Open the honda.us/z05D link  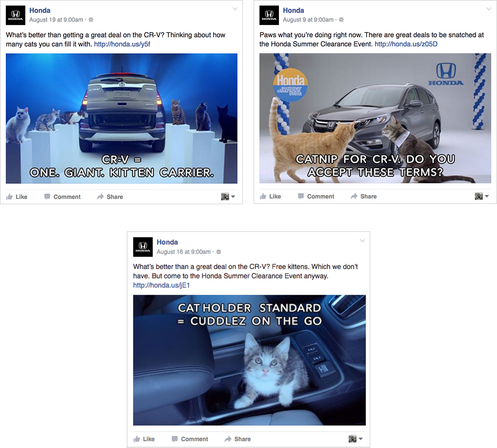[406, 44]
